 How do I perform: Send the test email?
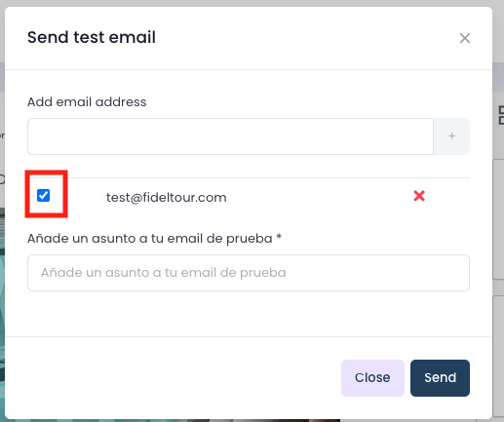(x=440, y=378)
